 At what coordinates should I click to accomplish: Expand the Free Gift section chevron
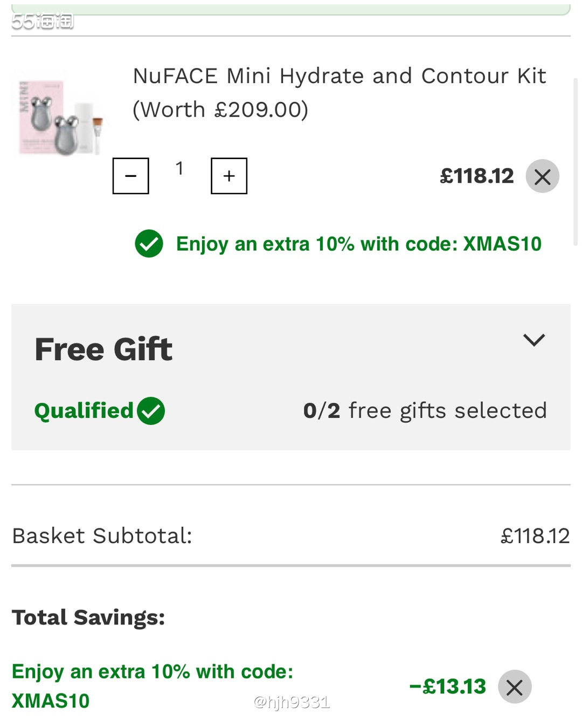click(x=534, y=340)
